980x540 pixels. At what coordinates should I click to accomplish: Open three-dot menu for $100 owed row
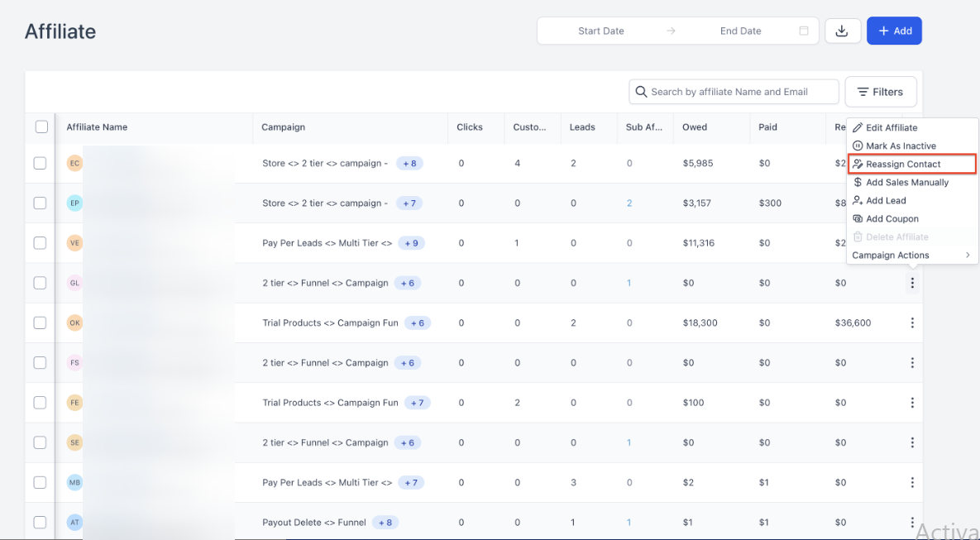coord(912,403)
